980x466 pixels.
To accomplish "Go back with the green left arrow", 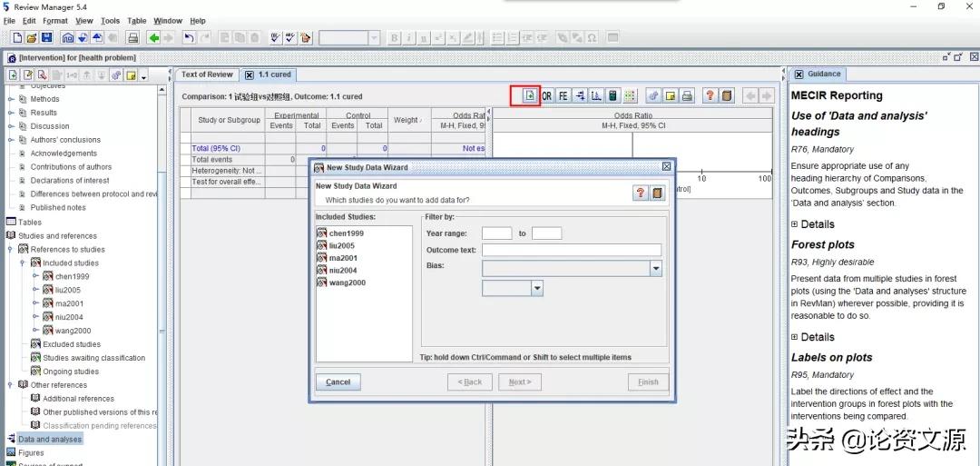I will [153, 37].
